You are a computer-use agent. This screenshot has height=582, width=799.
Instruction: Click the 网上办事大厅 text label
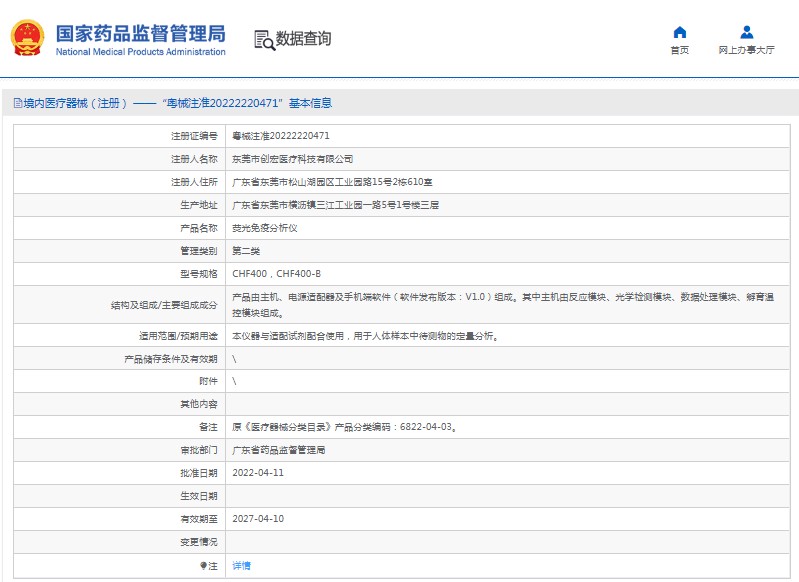pyautogui.click(x=747, y=50)
